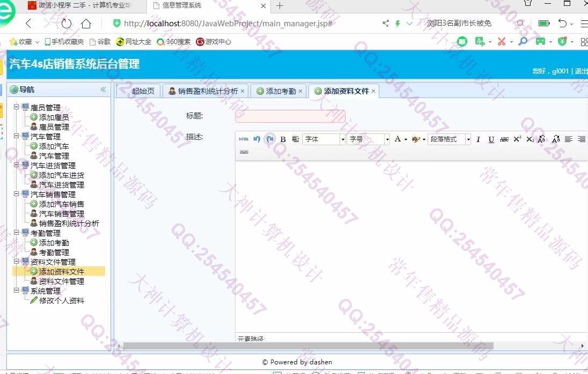
Task: Click the horizontal scrollbar thumb
Action: click(308, 346)
